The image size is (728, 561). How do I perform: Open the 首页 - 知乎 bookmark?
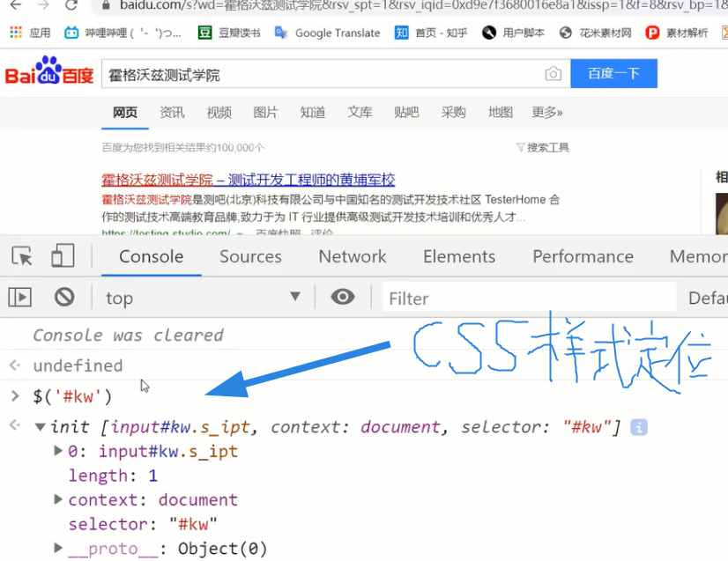431,33
